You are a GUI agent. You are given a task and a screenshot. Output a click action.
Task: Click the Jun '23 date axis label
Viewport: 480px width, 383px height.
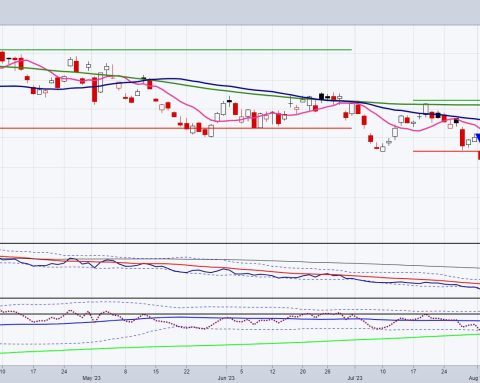(226, 378)
